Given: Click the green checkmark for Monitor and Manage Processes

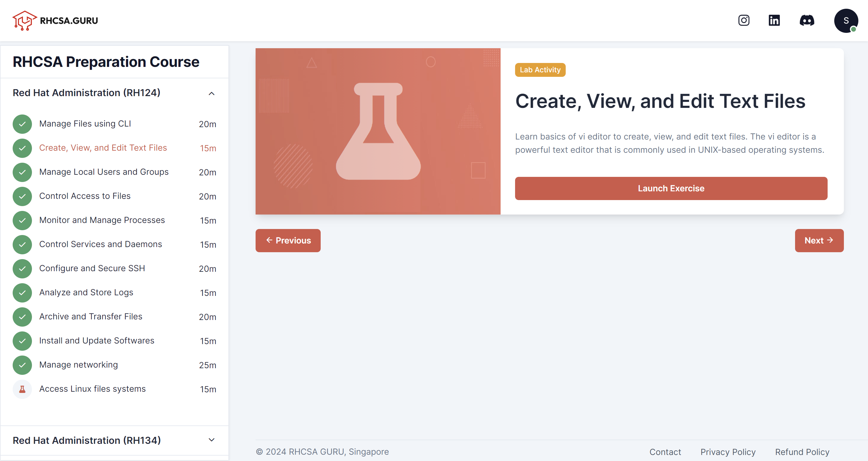Looking at the screenshot, I should 22,220.
